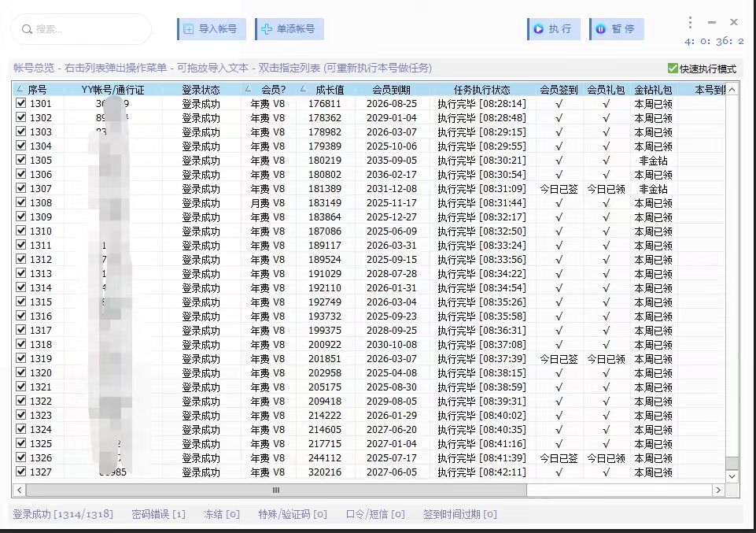Screen dimensions: 756x533
Task: Click the 任务执行状态 column header
Action: [x=482, y=90]
